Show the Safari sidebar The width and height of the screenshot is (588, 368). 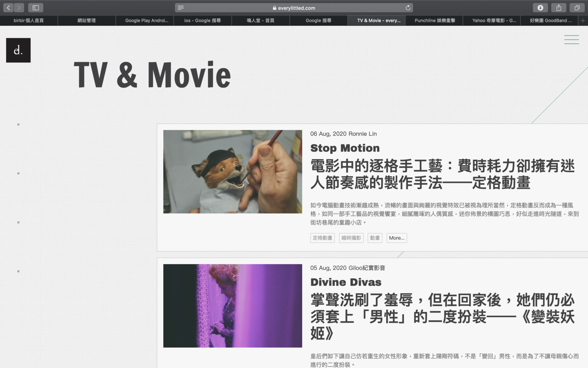tap(36, 7)
